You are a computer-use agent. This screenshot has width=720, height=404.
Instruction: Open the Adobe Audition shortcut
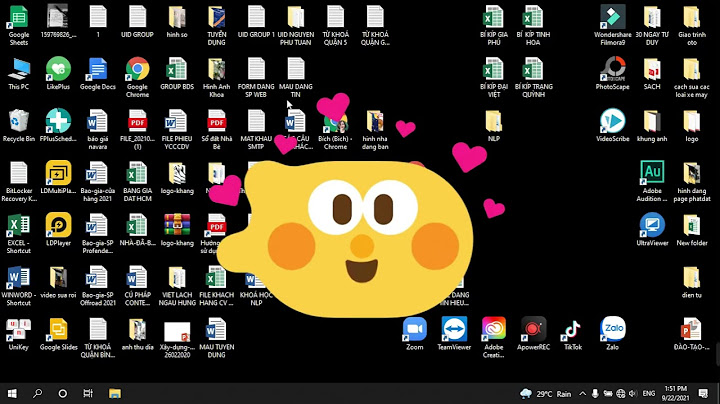(652, 182)
